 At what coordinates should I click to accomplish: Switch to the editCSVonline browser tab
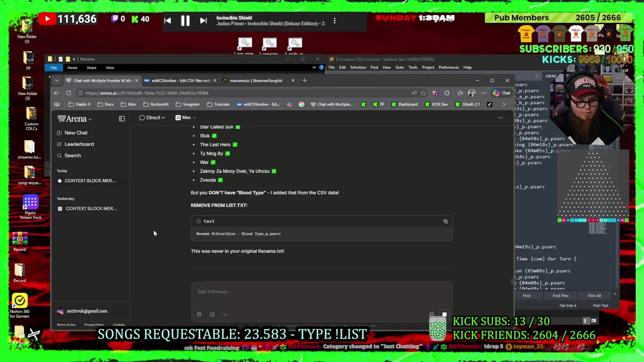(181, 80)
